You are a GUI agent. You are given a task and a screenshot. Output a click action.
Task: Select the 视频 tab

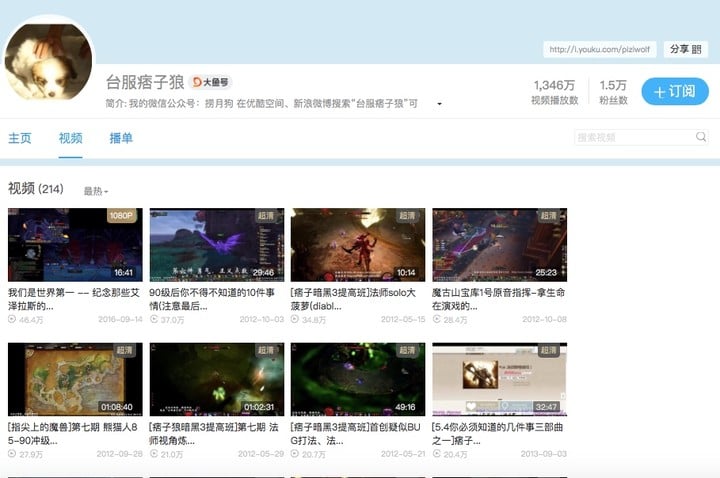pos(70,138)
